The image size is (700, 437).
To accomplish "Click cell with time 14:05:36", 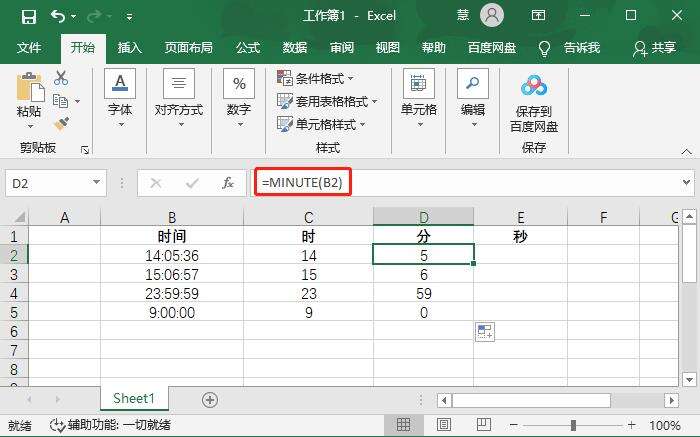I will point(172,256).
